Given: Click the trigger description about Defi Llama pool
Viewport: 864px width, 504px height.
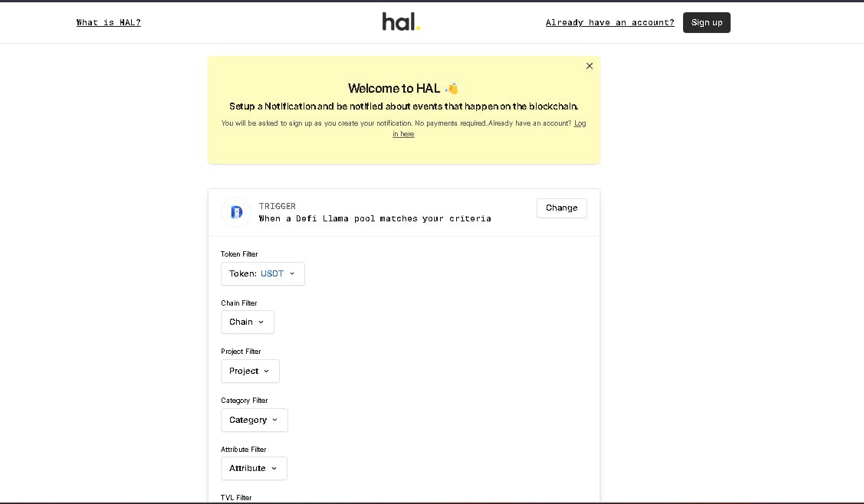Looking at the screenshot, I should [x=375, y=218].
